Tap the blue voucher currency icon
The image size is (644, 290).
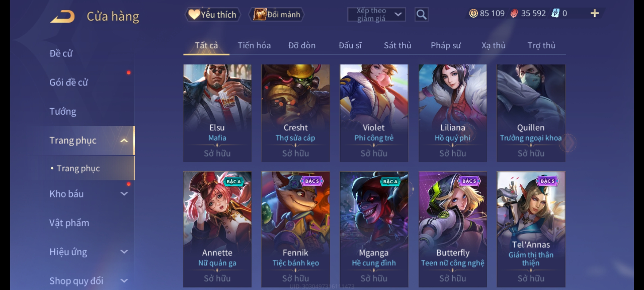[x=555, y=13]
